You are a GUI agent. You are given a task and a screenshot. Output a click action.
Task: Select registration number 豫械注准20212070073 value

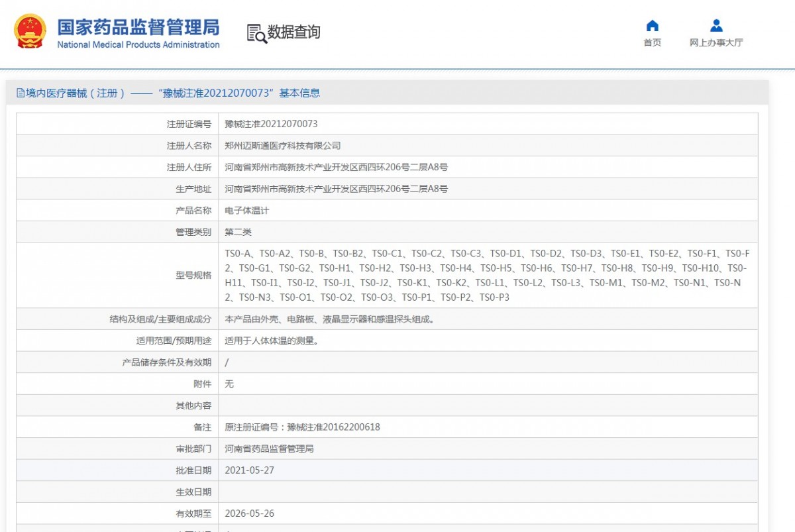(272, 124)
